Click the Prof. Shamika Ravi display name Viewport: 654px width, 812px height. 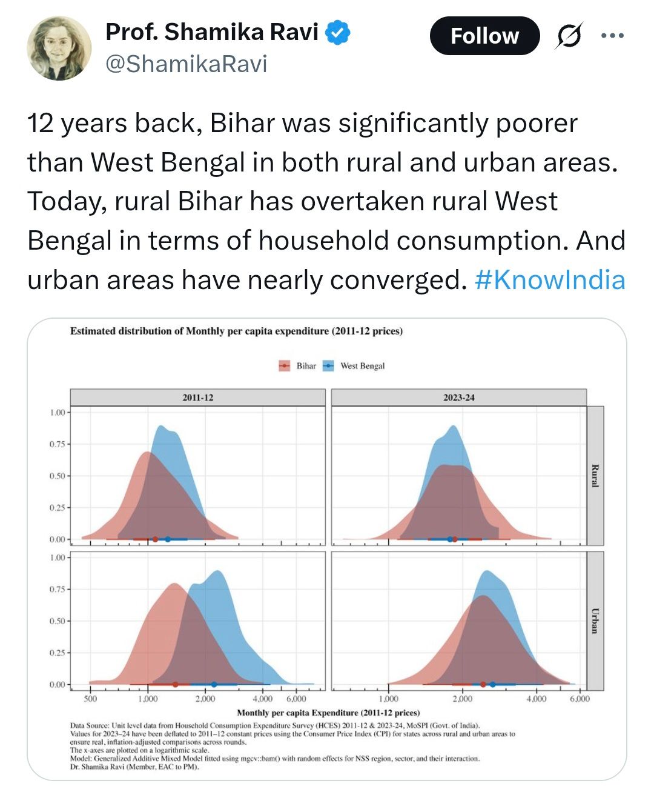(212, 33)
